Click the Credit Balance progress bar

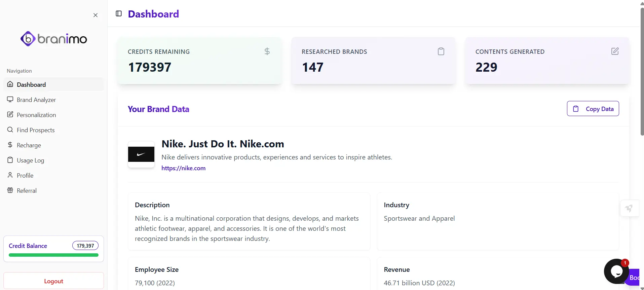[54, 255]
